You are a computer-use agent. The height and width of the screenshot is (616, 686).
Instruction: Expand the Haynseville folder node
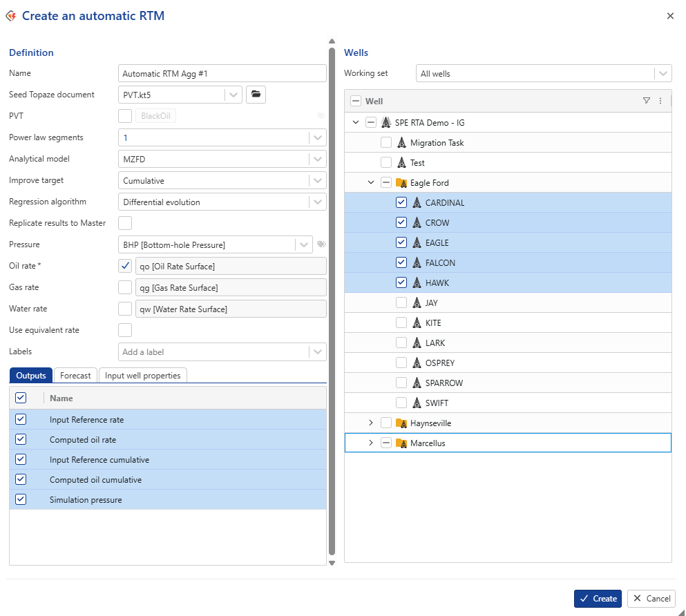click(x=370, y=423)
